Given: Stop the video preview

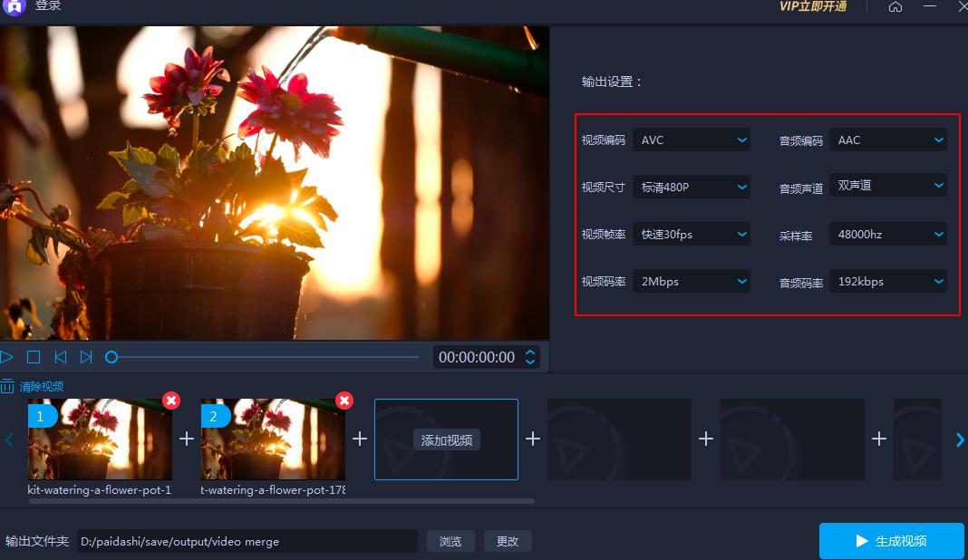Looking at the screenshot, I should point(34,357).
